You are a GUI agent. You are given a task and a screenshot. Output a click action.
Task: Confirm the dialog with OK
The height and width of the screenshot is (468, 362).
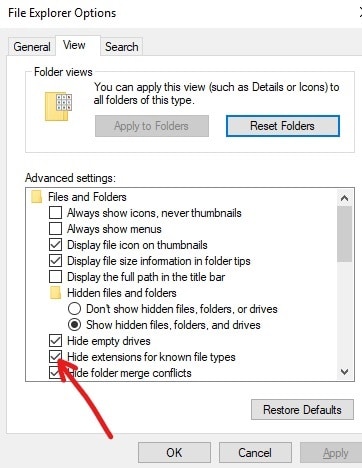point(174,453)
